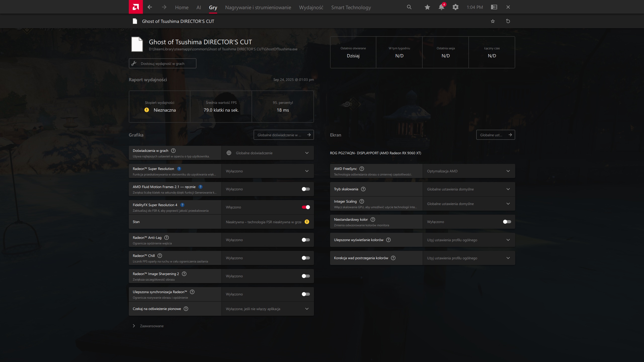Open help for Niestandardowy kolor

[373, 219]
